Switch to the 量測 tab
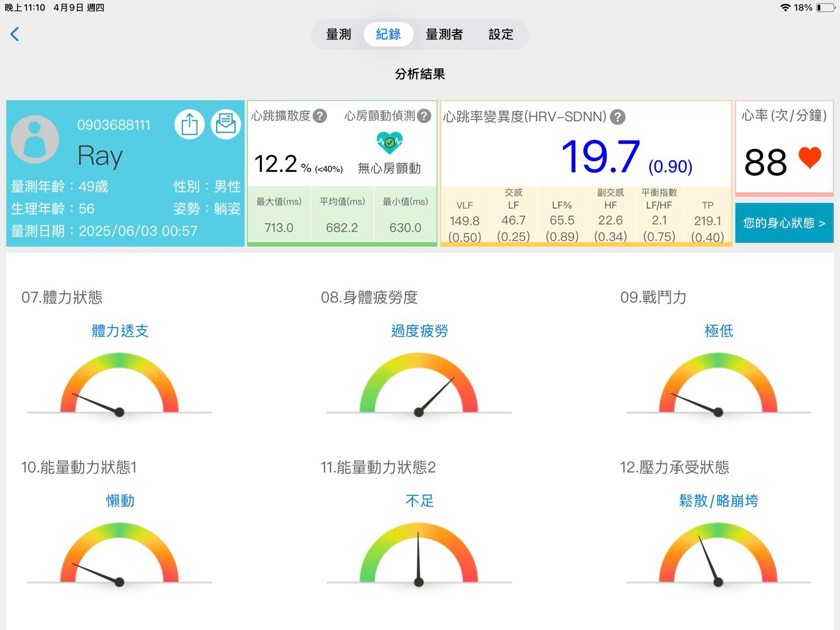 338,34
